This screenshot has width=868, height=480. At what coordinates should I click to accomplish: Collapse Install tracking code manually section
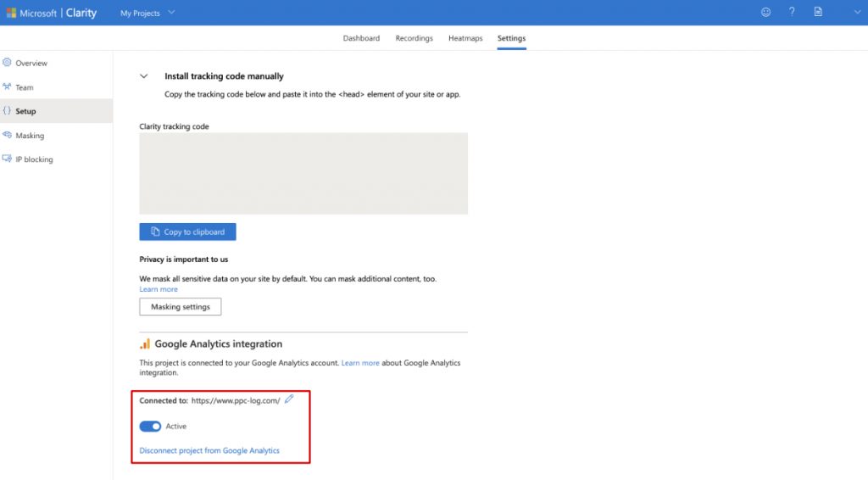(x=144, y=76)
